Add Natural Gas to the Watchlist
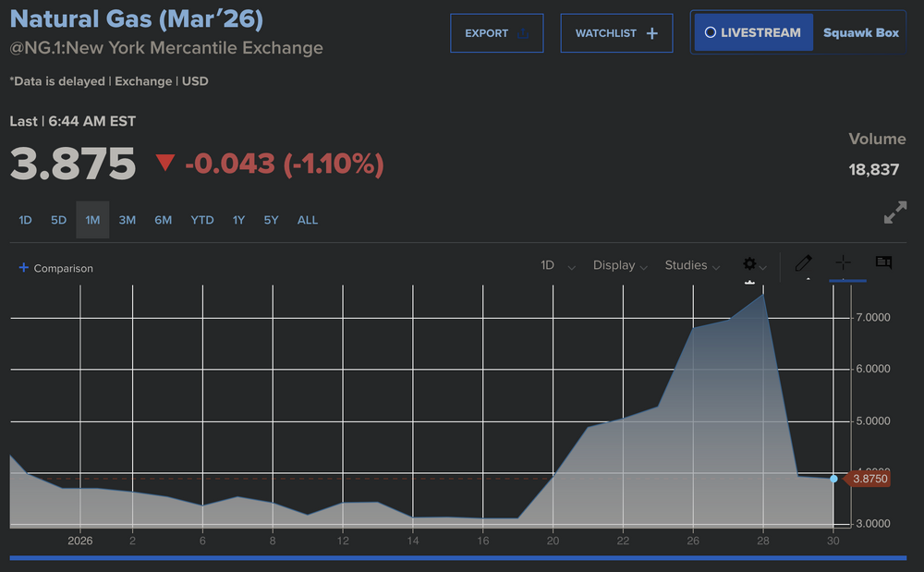 coord(616,33)
